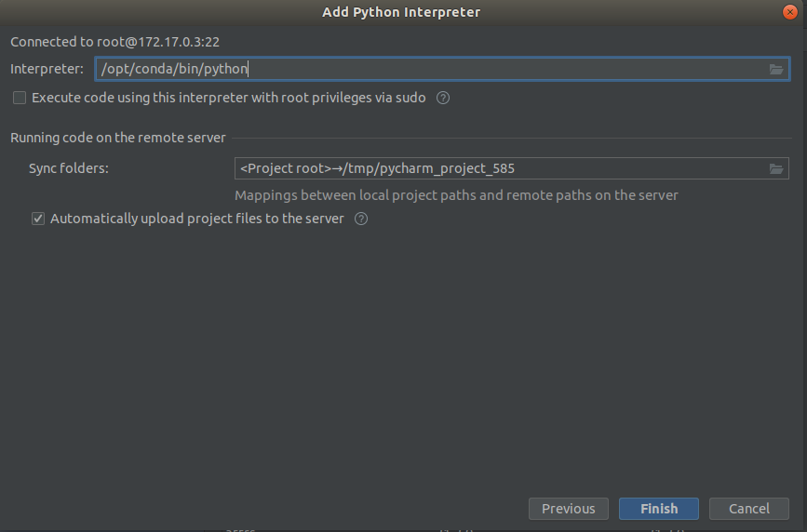
Task: Show help for sudo root privileges option
Action: tap(443, 98)
